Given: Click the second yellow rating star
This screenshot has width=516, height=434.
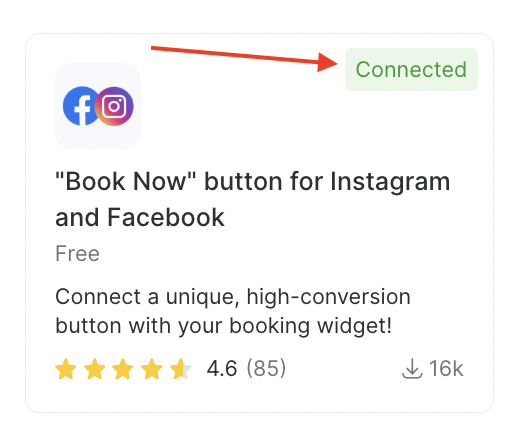Looking at the screenshot, I should 94,369.
